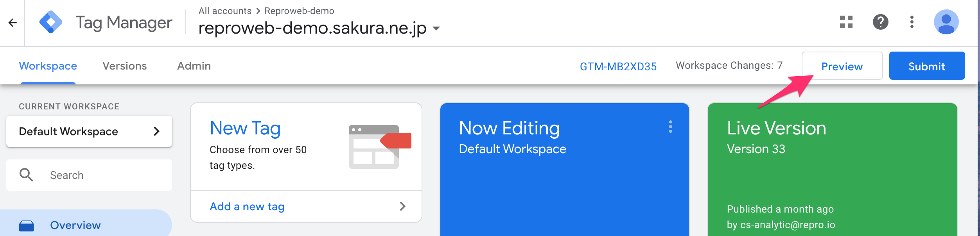Expand the Default Workspace selector
This screenshot has width=980, height=236.
[x=89, y=131]
